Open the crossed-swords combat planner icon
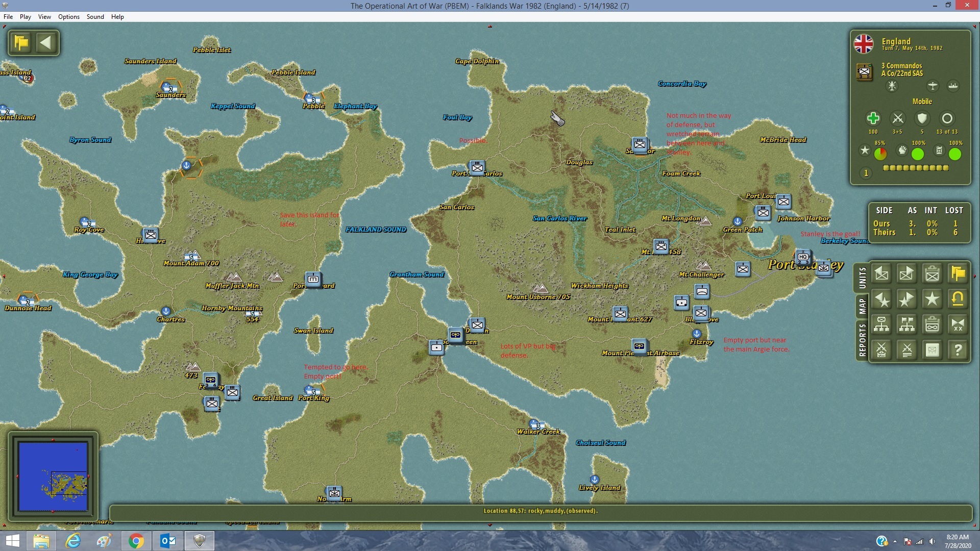The height and width of the screenshot is (551, 980). 881,350
